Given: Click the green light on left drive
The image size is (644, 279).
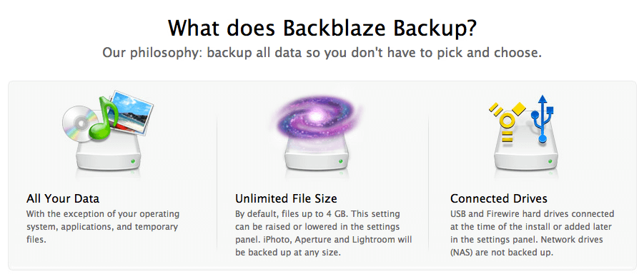Looking at the screenshot, I should pyautogui.click(x=133, y=161).
